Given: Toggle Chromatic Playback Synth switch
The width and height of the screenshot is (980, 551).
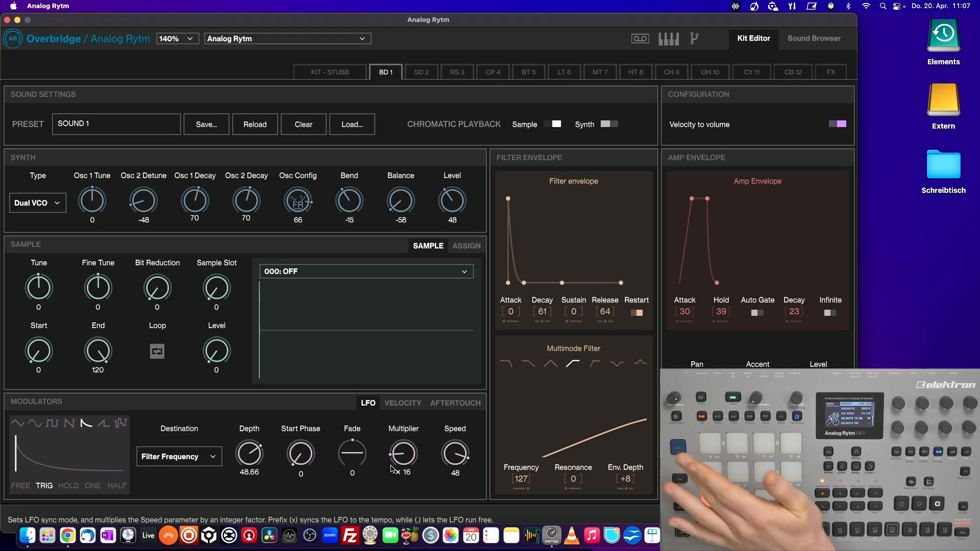Looking at the screenshot, I should (x=609, y=124).
